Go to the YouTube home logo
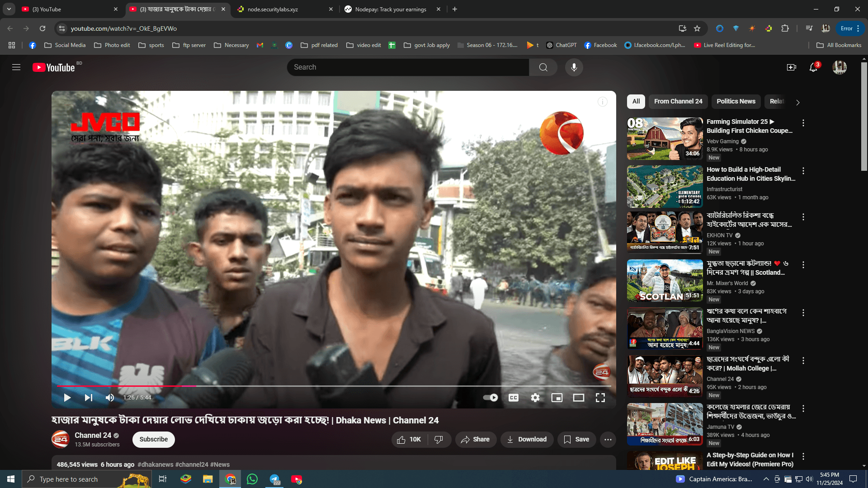 click(54, 67)
